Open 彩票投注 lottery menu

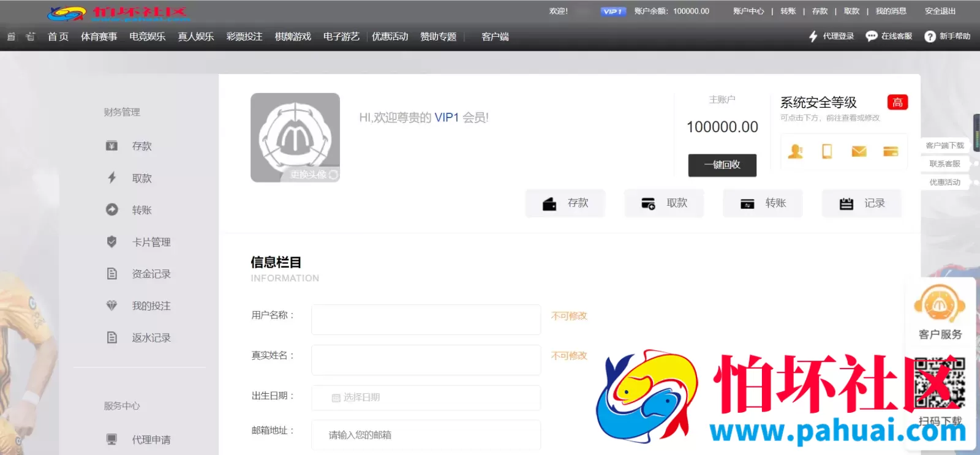point(244,37)
